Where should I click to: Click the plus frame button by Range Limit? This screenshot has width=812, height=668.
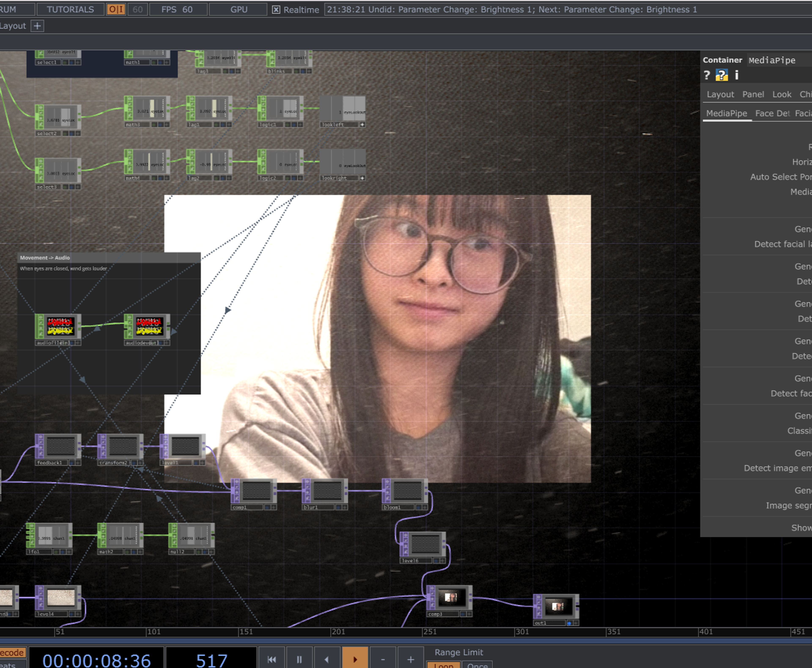[410, 659]
